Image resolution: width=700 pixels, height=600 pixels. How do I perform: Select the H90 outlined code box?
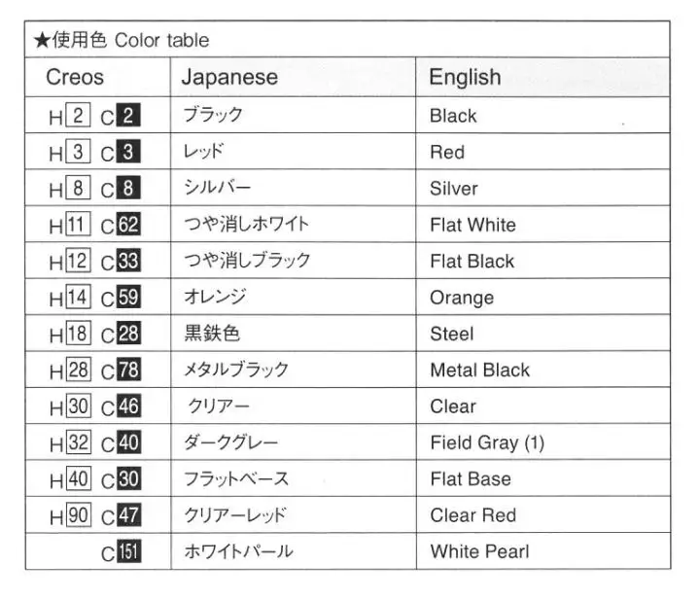[79, 514]
